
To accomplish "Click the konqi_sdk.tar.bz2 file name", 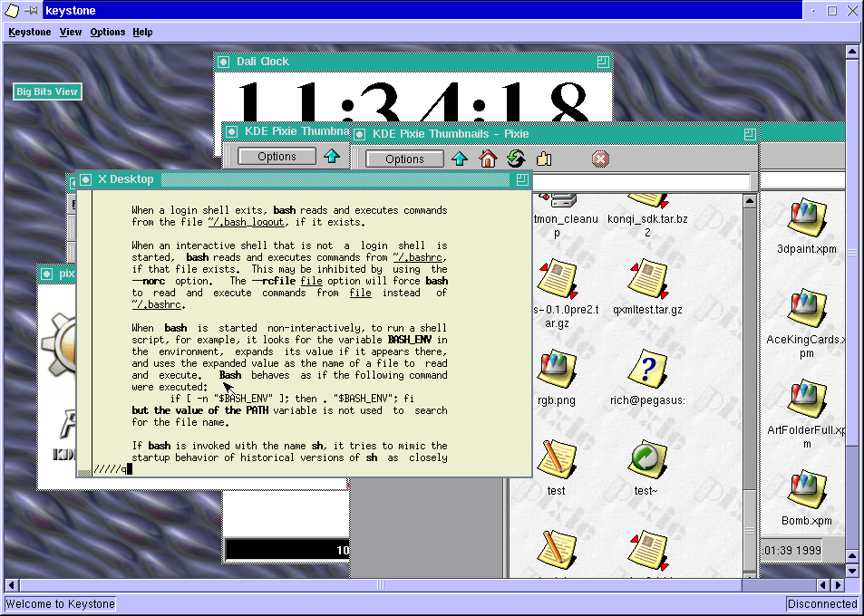I will (x=647, y=226).
